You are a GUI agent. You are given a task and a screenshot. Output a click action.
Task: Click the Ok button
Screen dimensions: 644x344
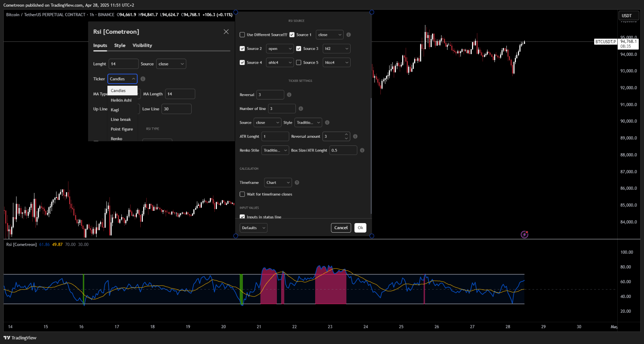[x=360, y=228]
